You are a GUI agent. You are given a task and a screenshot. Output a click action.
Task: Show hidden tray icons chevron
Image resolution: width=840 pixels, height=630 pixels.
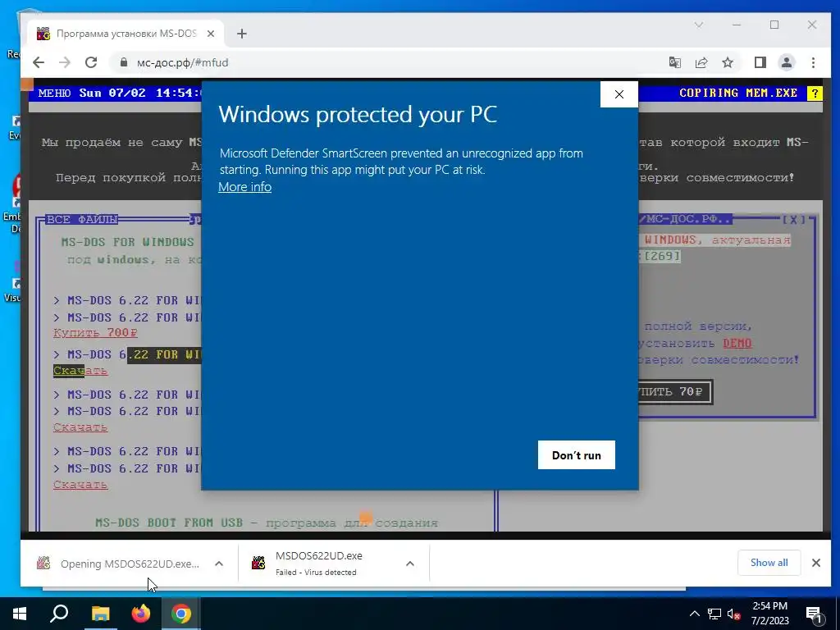click(694, 614)
